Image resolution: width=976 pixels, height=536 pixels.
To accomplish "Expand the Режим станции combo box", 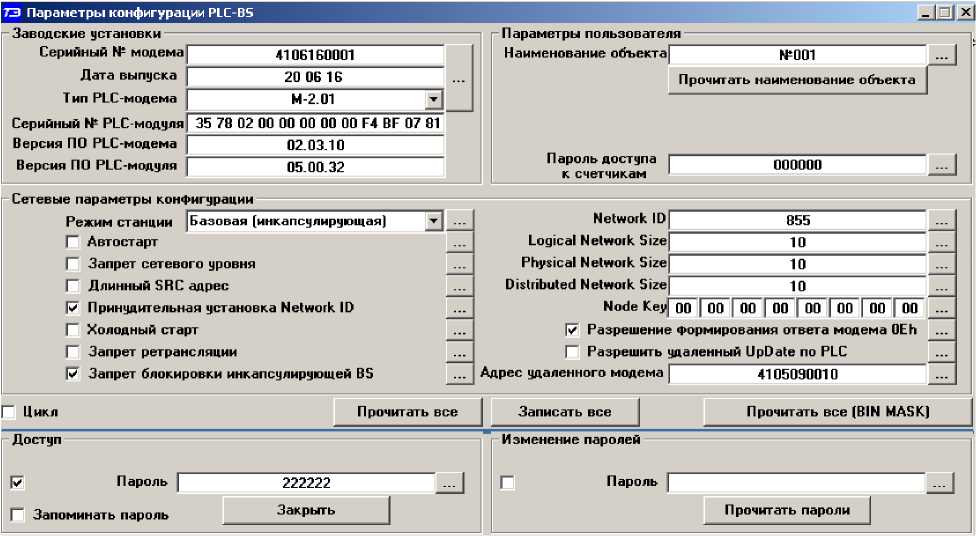I will [x=433, y=220].
